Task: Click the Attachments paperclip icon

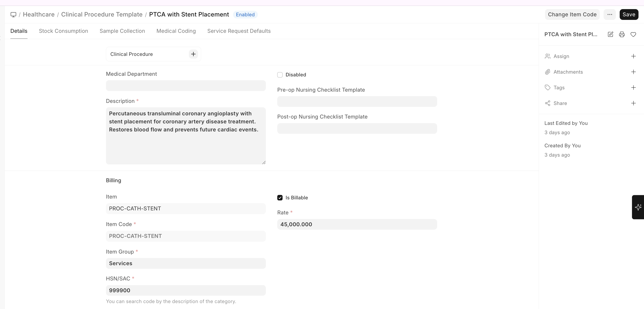Action: coord(548,72)
